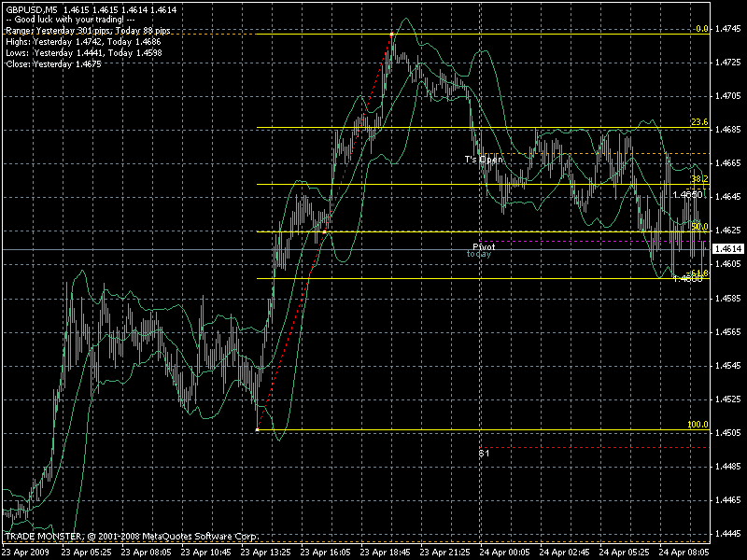The image size is (747, 560).
Task: Click the 'Pivot' chart label
Action: [x=484, y=246]
